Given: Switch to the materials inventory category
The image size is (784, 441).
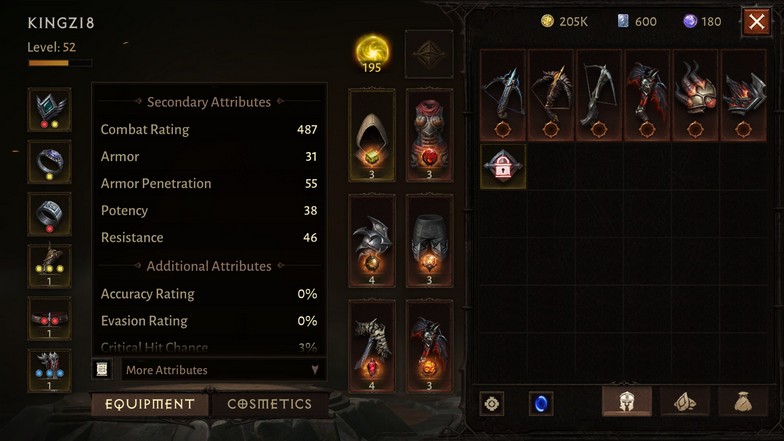Looking at the screenshot, I should [x=684, y=402].
